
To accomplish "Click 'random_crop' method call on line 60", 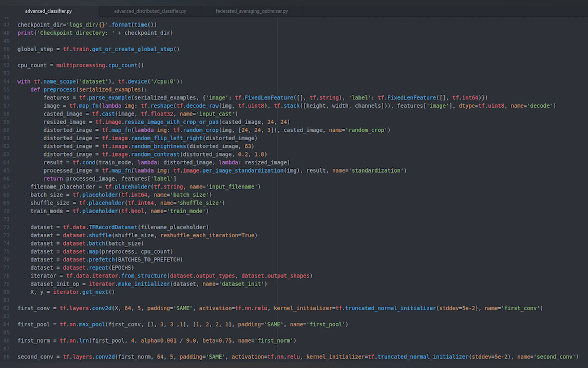I will [201, 130].
